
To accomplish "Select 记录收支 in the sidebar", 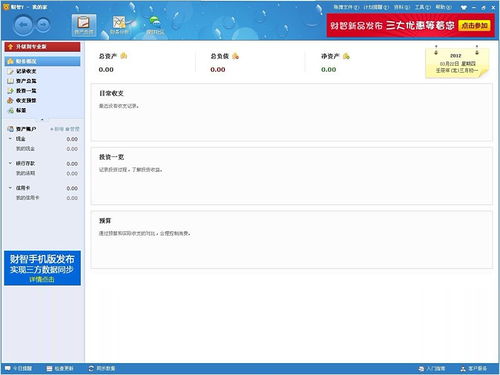I will pos(26,71).
